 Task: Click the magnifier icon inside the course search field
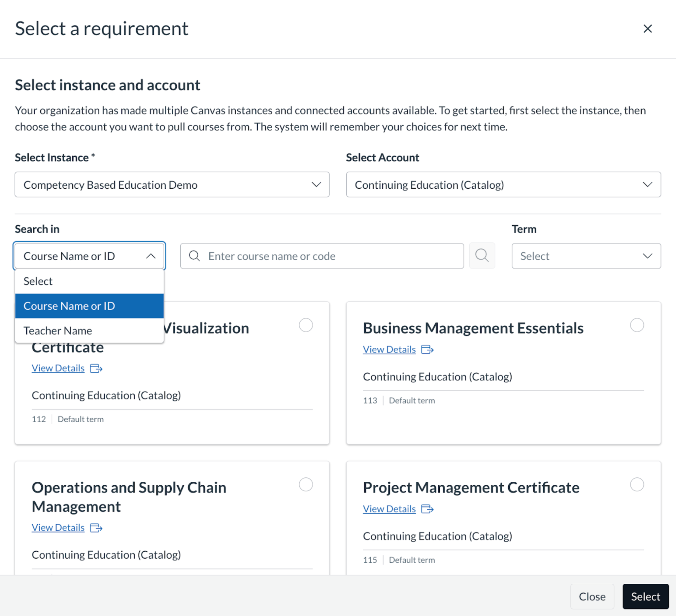[x=194, y=256]
